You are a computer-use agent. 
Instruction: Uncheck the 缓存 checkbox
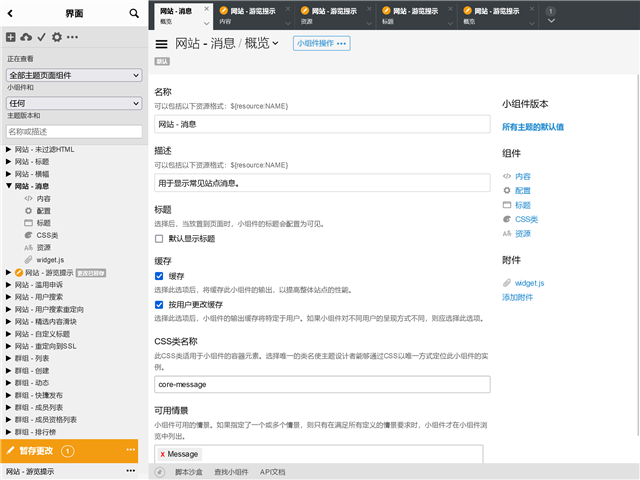tap(160, 275)
